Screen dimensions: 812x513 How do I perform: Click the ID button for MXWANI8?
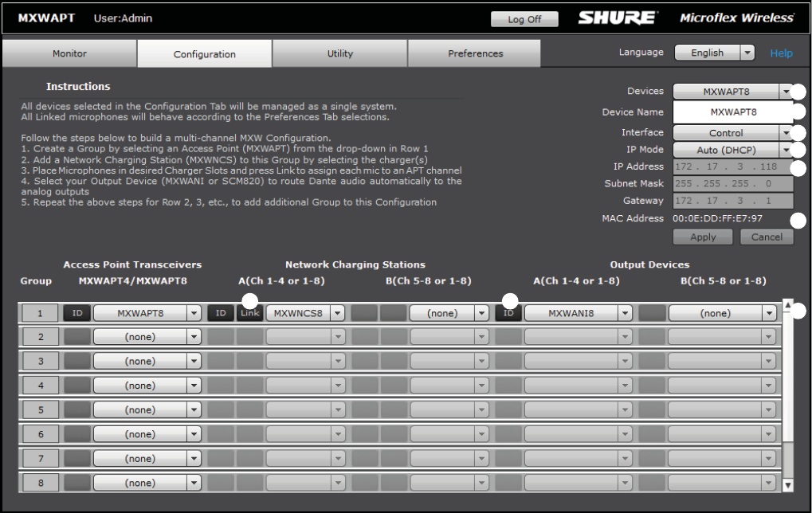click(508, 313)
